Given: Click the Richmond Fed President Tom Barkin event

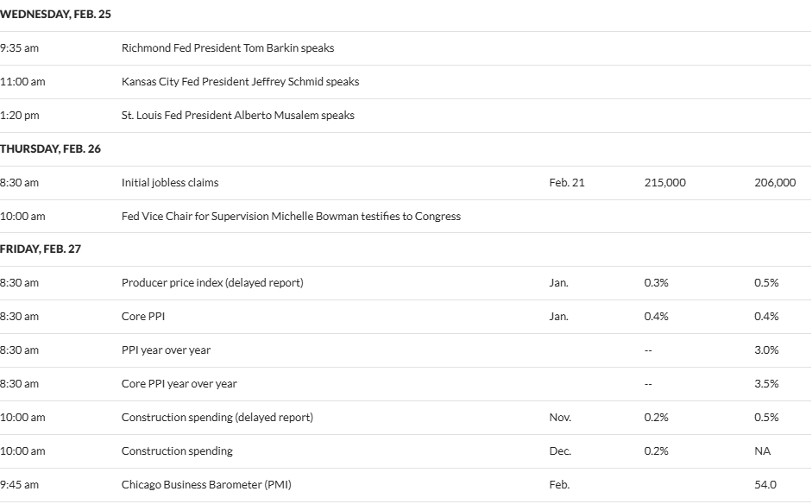Looking at the screenshot, I should pyautogui.click(x=228, y=48).
